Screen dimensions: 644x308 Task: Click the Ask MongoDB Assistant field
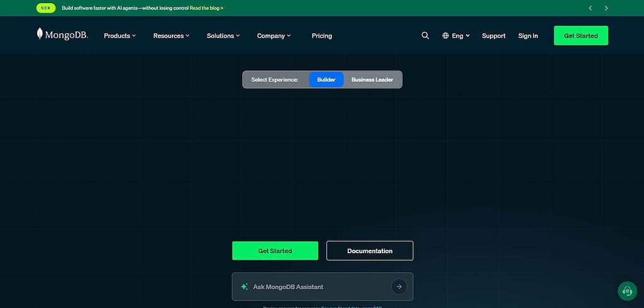[323, 287]
